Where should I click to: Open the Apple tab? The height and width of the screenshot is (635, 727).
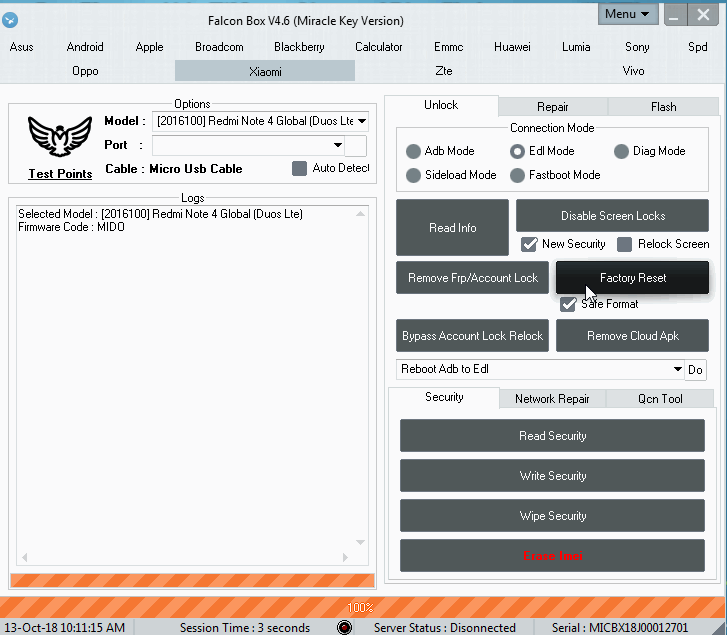[x=149, y=47]
